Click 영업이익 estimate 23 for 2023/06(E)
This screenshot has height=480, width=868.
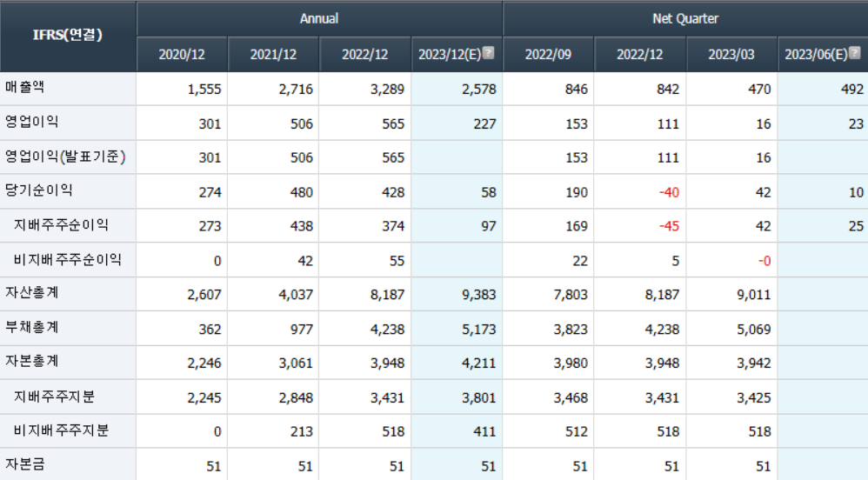coord(856,124)
